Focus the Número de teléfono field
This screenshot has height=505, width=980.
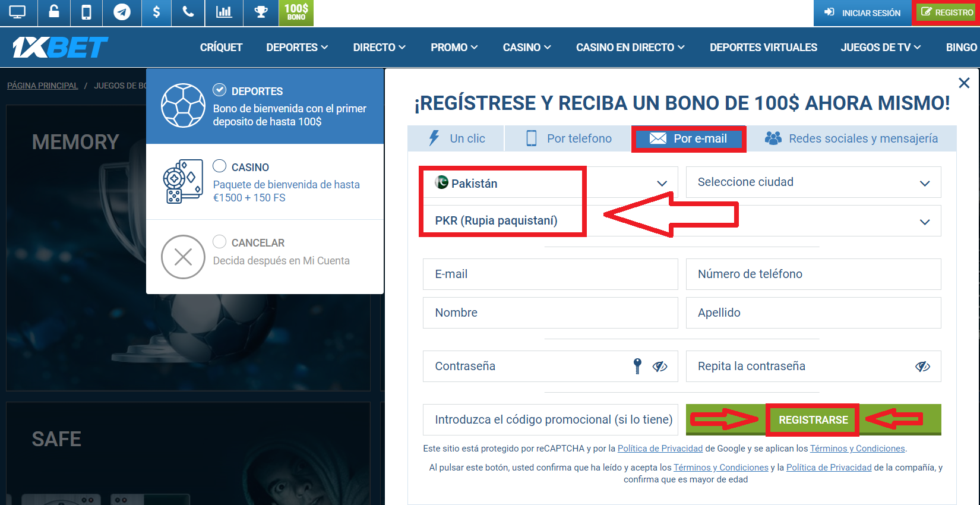pos(813,274)
